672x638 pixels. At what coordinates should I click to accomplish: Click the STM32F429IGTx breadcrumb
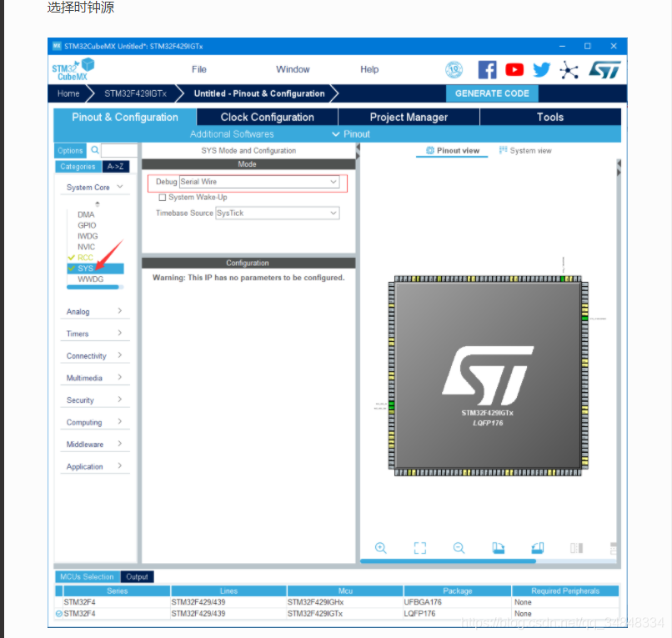tap(135, 93)
